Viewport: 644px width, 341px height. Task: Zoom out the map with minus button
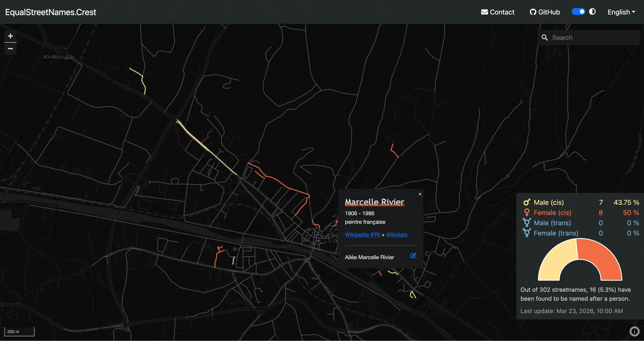click(x=10, y=49)
